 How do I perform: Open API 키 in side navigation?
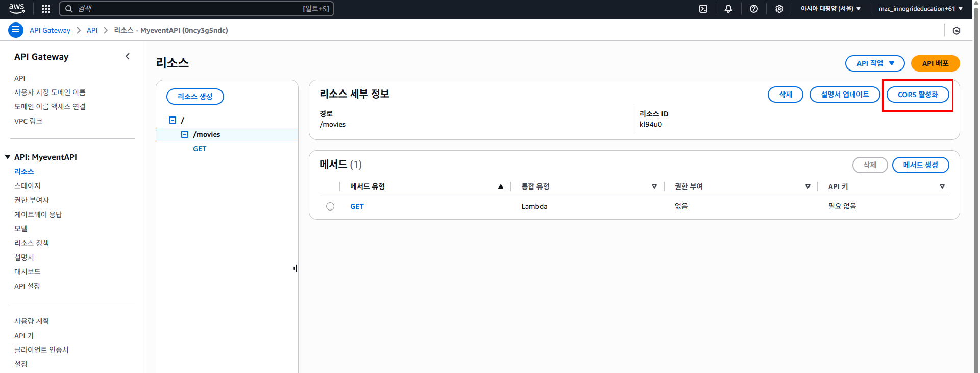(24, 336)
